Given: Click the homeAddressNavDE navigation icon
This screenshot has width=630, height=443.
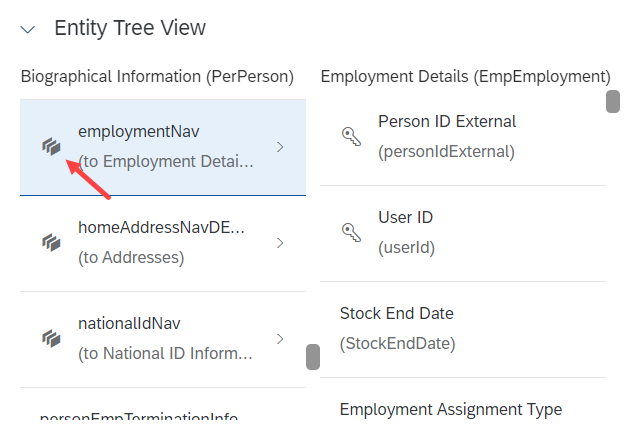Looking at the screenshot, I should (51, 243).
